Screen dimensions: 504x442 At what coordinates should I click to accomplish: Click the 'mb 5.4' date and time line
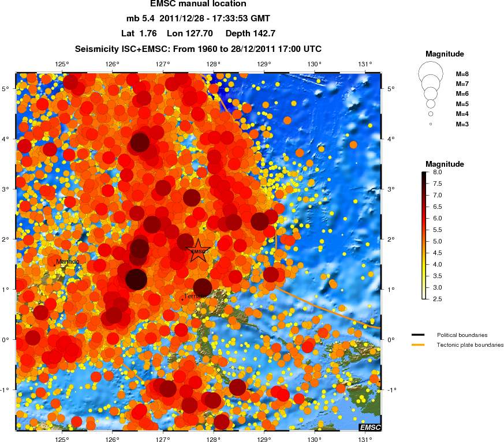pos(199,18)
